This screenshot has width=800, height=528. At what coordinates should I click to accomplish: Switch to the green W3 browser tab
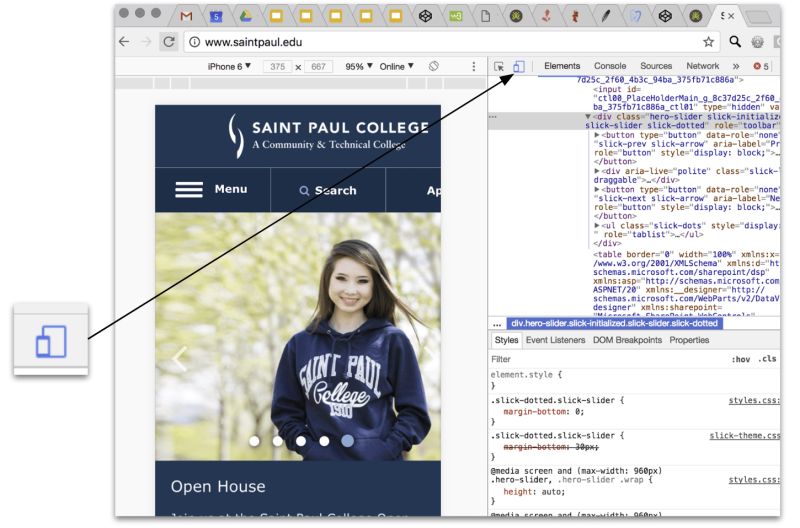point(456,16)
